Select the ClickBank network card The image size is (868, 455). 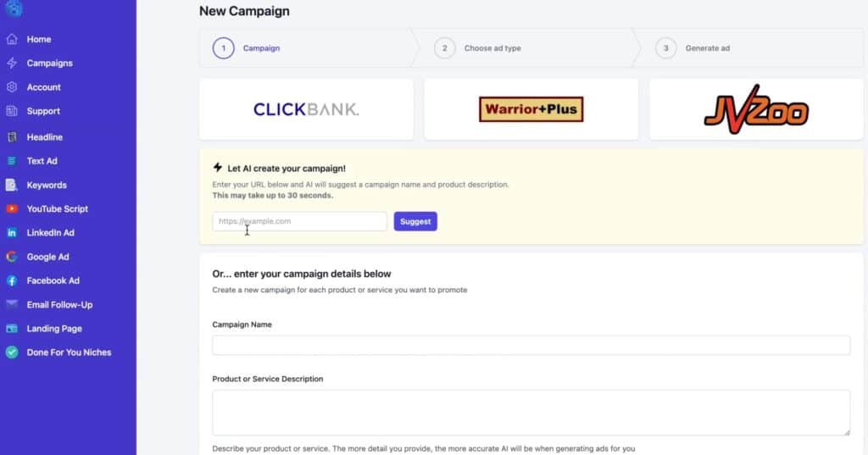click(x=306, y=109)
